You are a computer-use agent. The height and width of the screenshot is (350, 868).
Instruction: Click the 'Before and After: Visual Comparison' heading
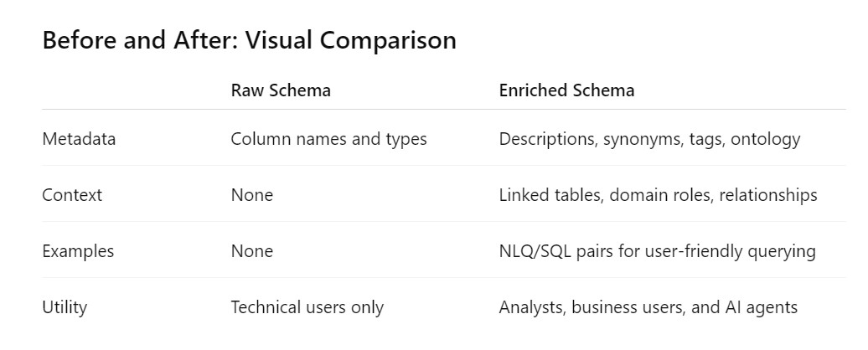[x=249, y=40]
